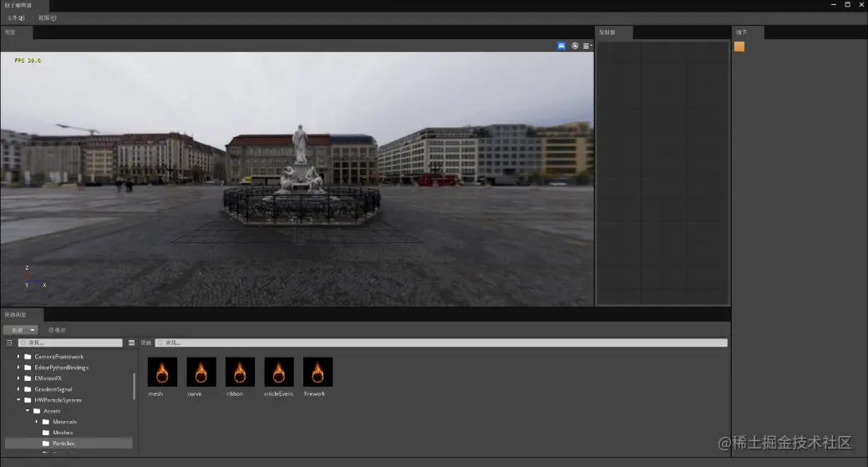
Task: Click the folder tree filter icon
Action: pos(9,343)
